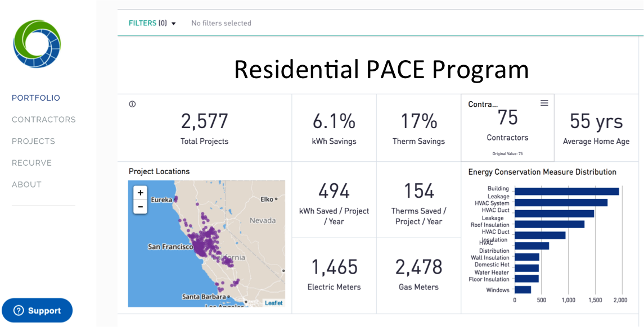This screenshot has height=327, width=644.
Task: Open the FILTERS (0) menu
Action: click(148, 23)
